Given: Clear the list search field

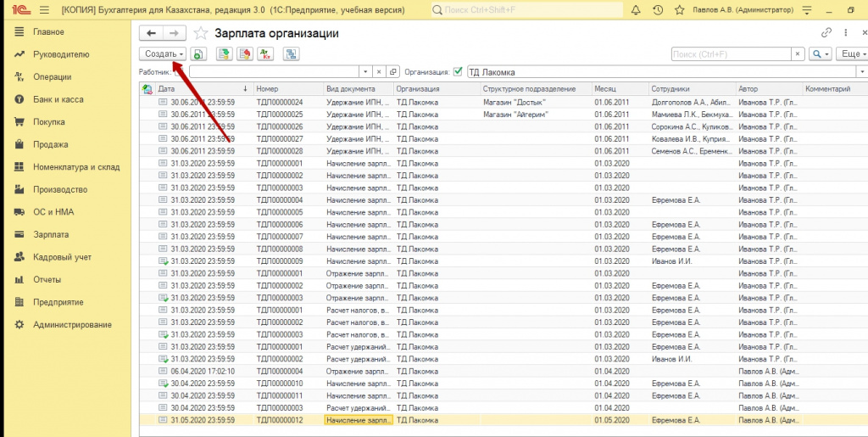Looking at the screenshot, I should (797, 53).
